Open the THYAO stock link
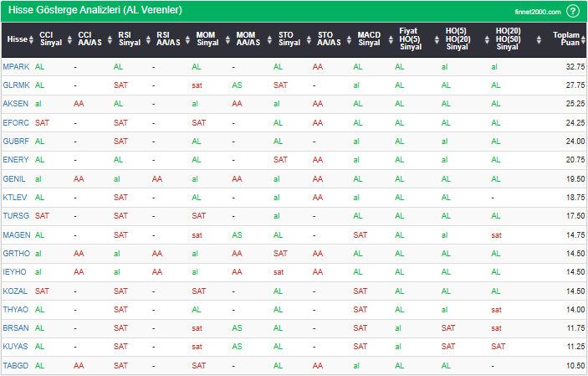Viewport: 588px width, 376px height. pyautogui.click(x=15, y=309)
